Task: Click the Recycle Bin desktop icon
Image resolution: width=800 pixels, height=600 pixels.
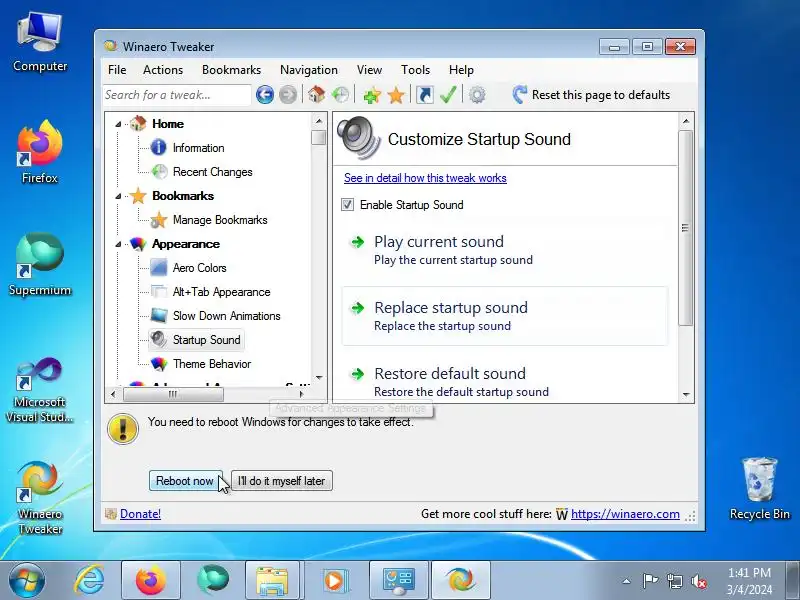Action: click(x=760, y=489)
